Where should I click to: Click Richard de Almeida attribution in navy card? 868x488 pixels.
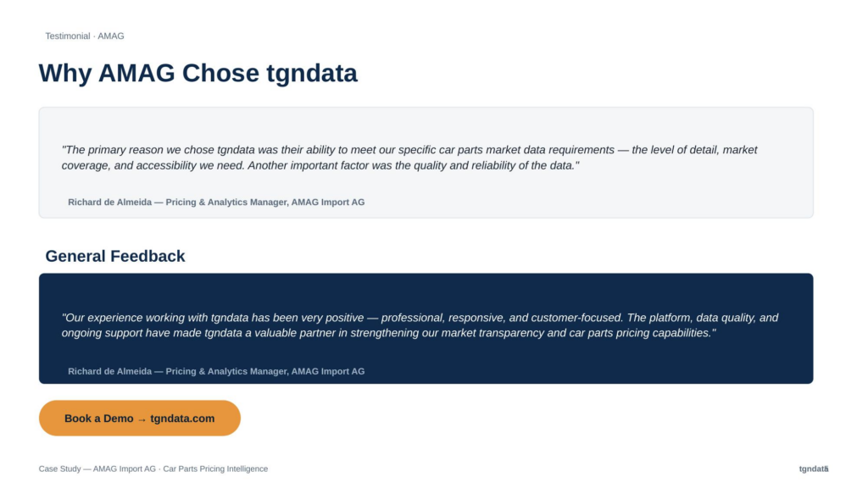pos(216,371)
